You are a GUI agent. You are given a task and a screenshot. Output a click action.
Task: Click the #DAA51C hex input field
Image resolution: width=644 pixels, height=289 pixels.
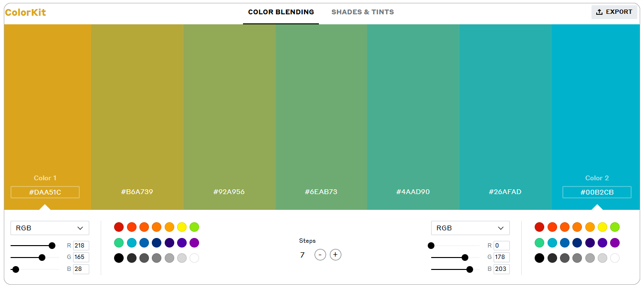45,192
